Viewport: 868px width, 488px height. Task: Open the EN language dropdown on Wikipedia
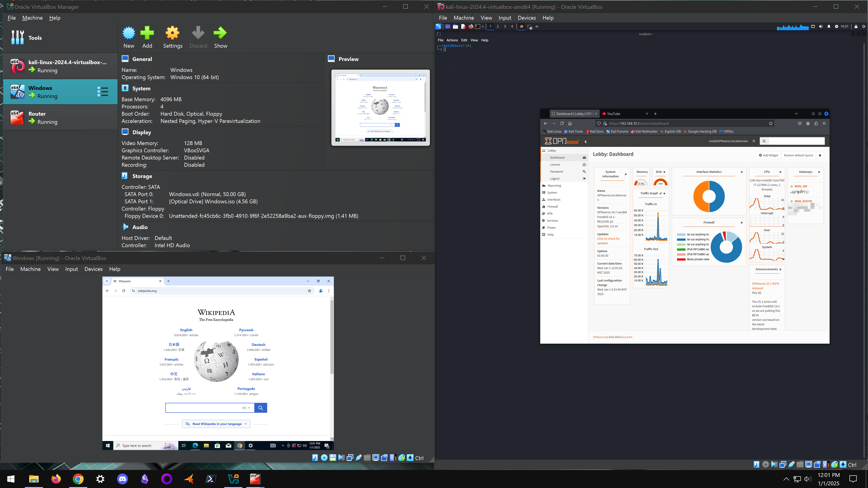click(246, 408)
